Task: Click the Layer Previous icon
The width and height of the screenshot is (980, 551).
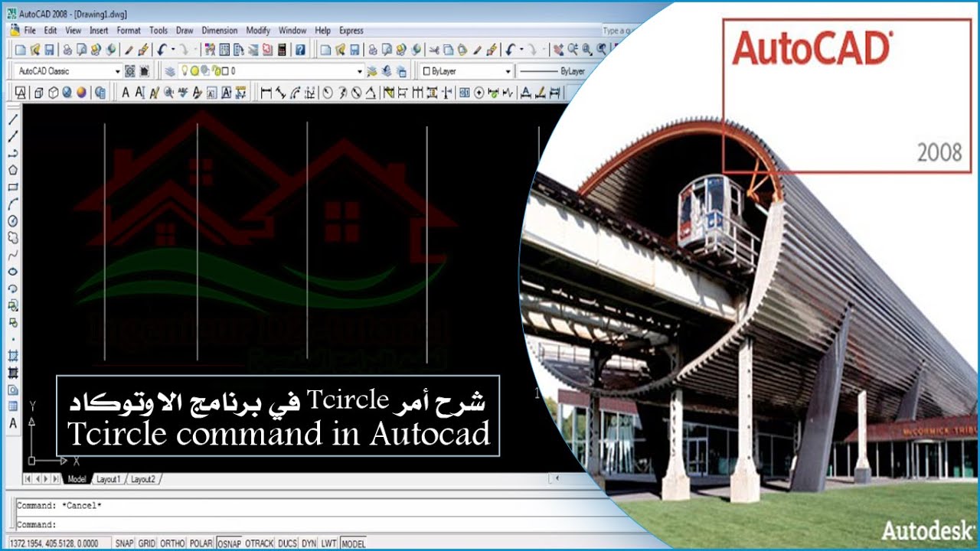Action: click(387, 71)
